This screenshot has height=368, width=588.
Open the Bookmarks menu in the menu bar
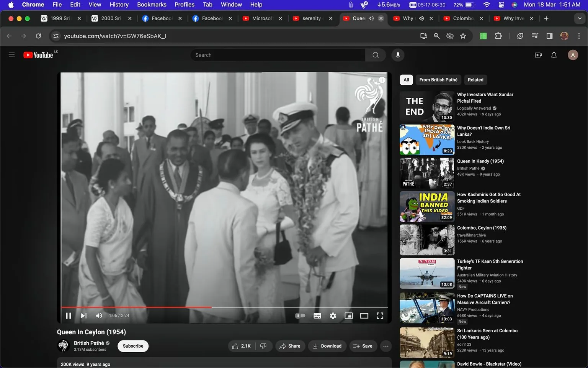(152, 5)
